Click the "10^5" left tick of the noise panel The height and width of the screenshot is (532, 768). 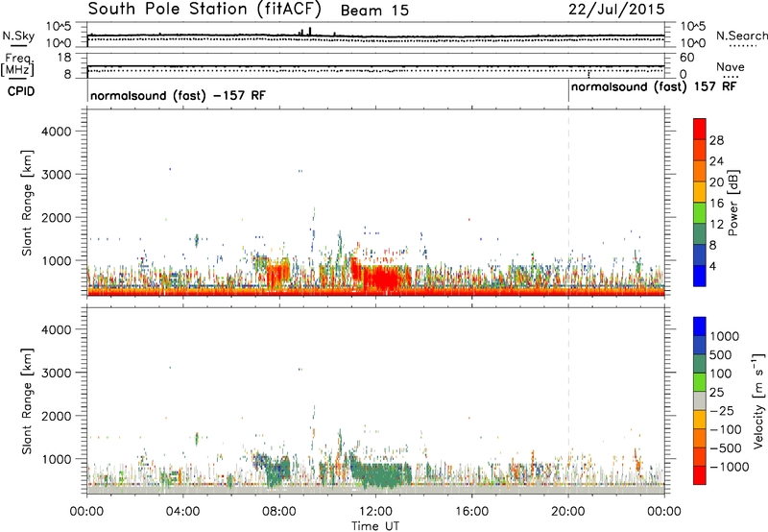click(x=60, y=26)
